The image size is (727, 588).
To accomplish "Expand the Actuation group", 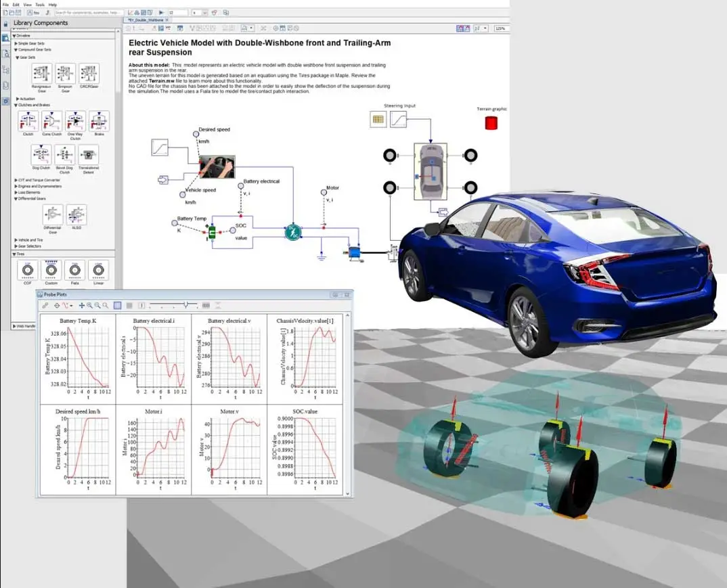I will [x=18, y=99].
